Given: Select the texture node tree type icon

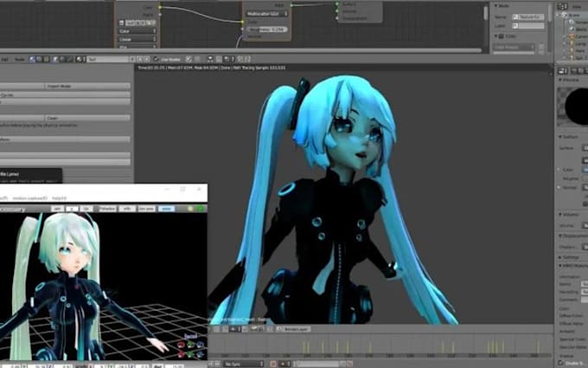Looking at the screenshot, I should click(46, 59).
